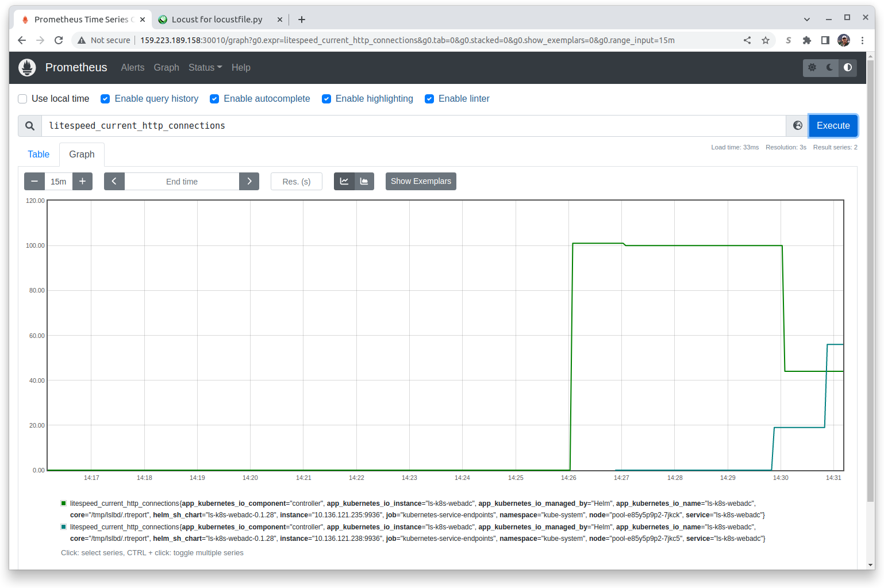Move end time forward with right chevron
Screen dimensions: 884x588
point(249,182)
